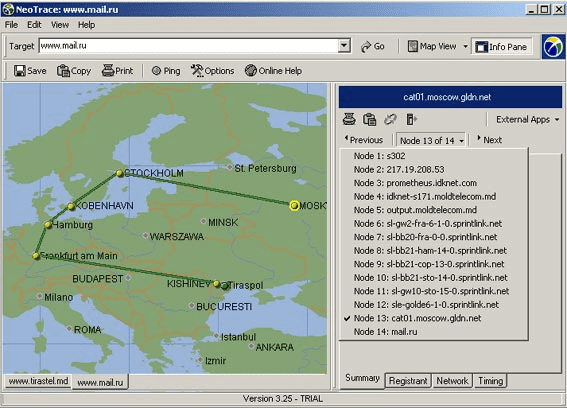The width and height of the screenshot is (567, 408).
Task: Click the Go arrow button
Action: coord(373,46)
